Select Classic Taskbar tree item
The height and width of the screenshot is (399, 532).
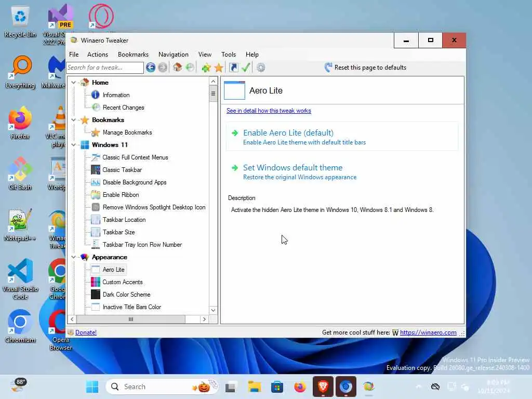[x=122, y=170]
